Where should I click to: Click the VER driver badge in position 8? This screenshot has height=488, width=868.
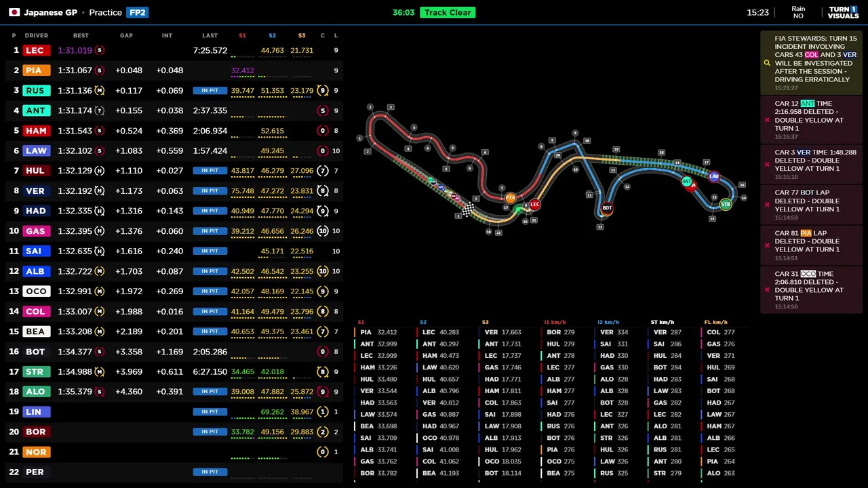[x=35, y=191]
